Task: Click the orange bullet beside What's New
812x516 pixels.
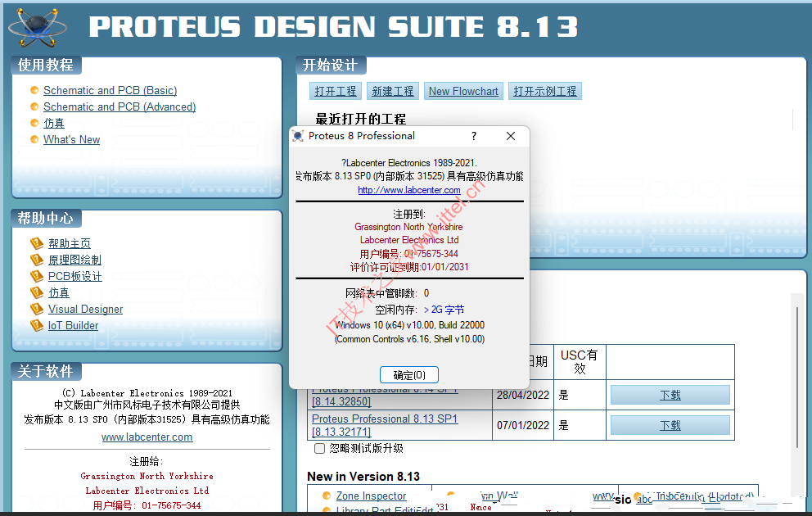Action: (x=34, y=139)
